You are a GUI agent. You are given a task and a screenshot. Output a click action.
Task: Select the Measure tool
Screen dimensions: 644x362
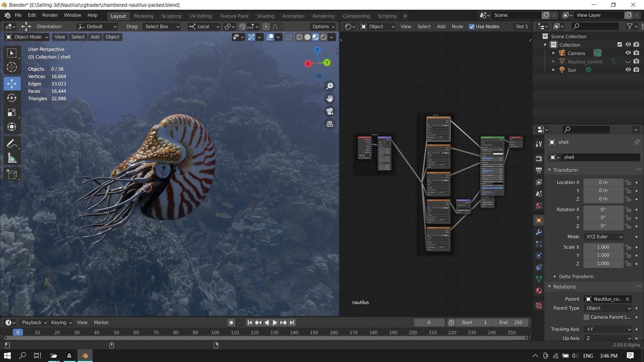pyautogui.click(x=12, y=158)
